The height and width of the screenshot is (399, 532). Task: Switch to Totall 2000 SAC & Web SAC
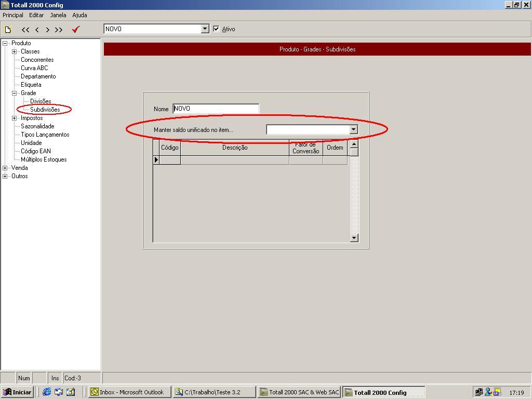click(299, 392)
